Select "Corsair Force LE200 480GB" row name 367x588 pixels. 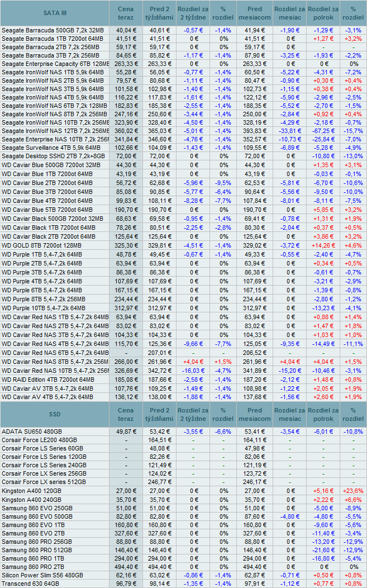[x=39, y=440]
